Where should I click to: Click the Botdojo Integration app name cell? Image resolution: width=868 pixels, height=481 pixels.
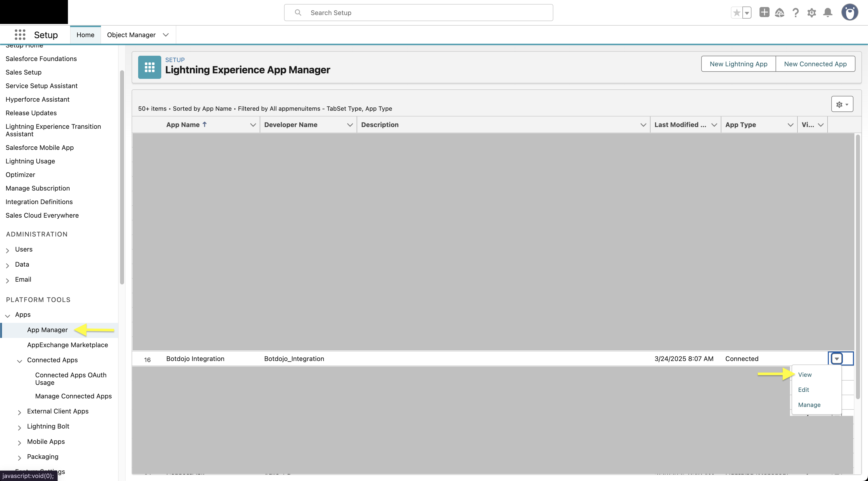(x=195, y=359)
